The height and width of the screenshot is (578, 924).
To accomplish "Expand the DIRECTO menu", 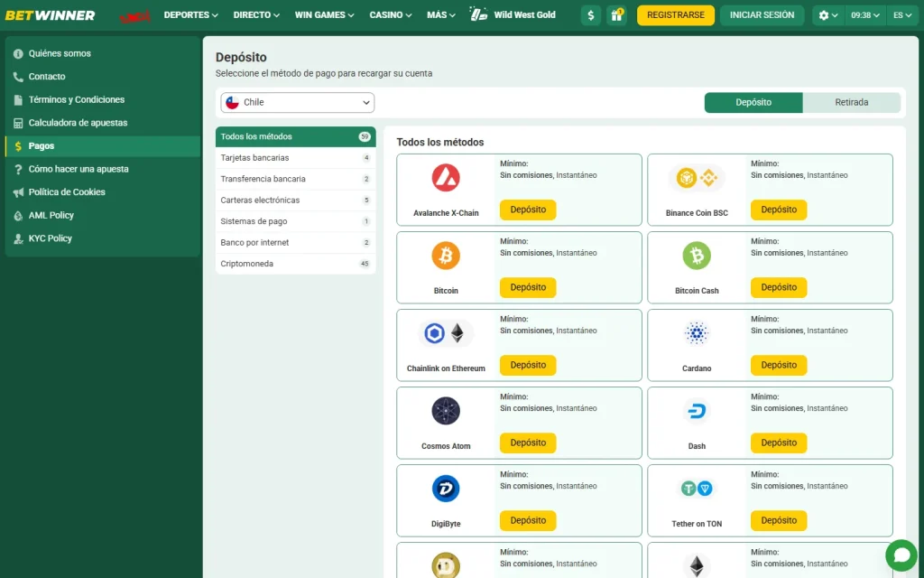I will click(x=256, y=14).
